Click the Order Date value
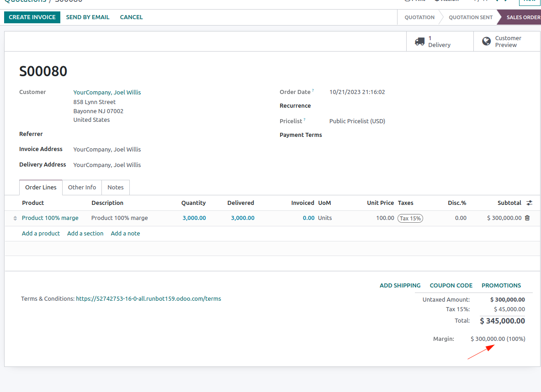The width and height of the screenshot is (541, 392). click(x=357, y=92)
